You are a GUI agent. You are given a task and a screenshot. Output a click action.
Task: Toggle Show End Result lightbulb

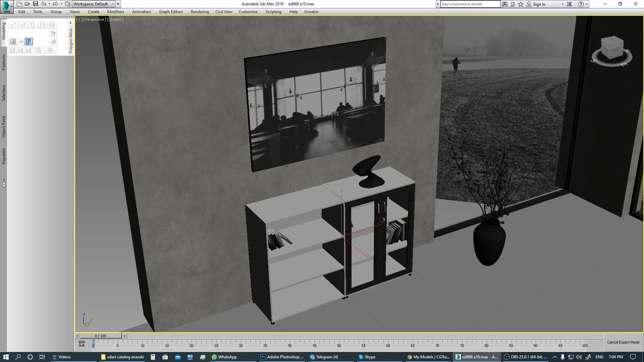coord(13,42)
